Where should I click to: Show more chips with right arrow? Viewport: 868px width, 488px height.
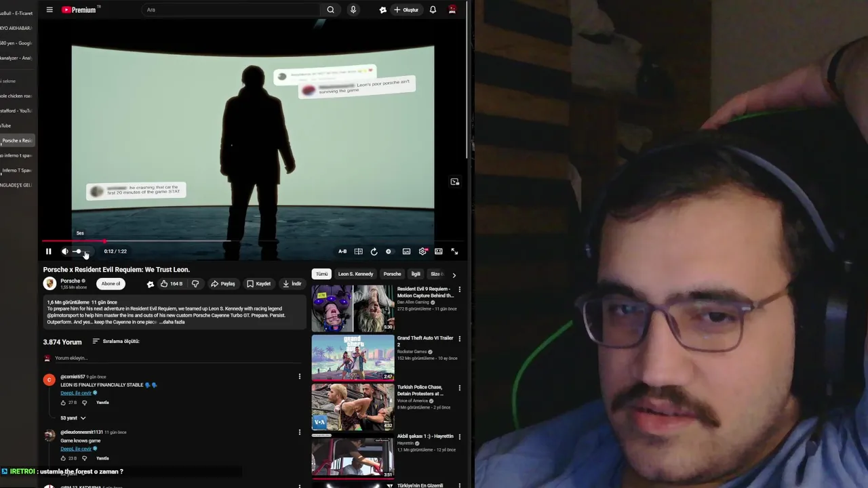[x=454, y=275]
